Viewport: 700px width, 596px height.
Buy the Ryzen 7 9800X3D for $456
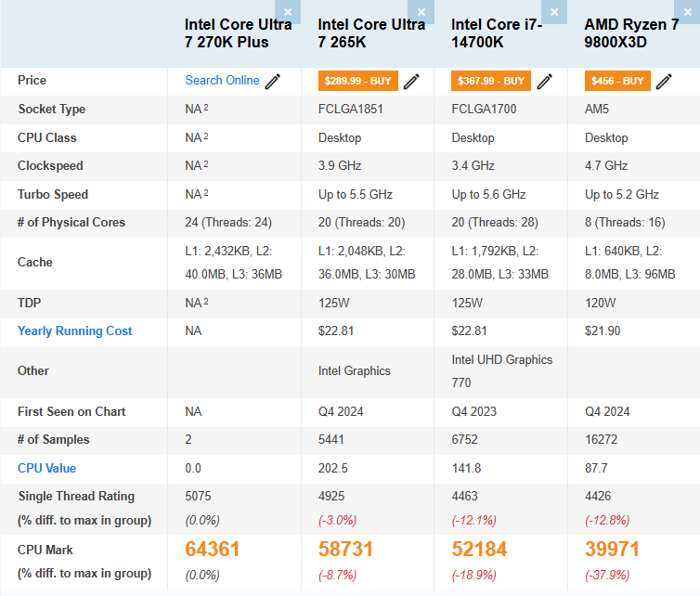click(x=617, y=81)
